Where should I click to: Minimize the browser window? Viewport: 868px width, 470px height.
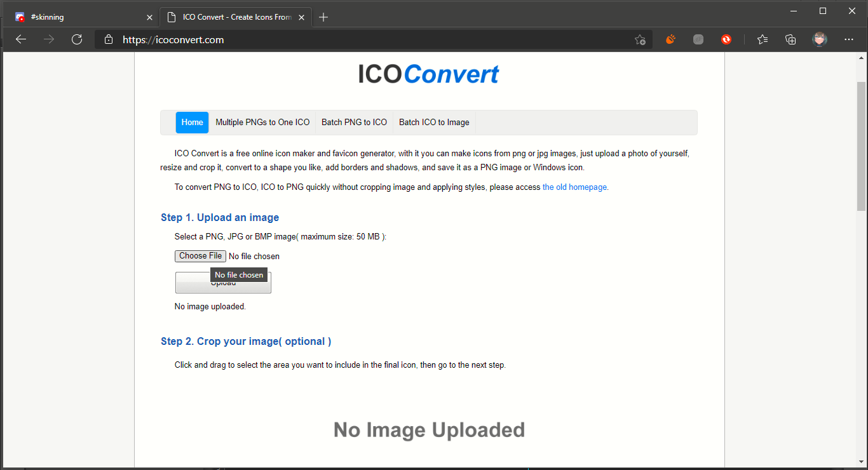(794, 11)
